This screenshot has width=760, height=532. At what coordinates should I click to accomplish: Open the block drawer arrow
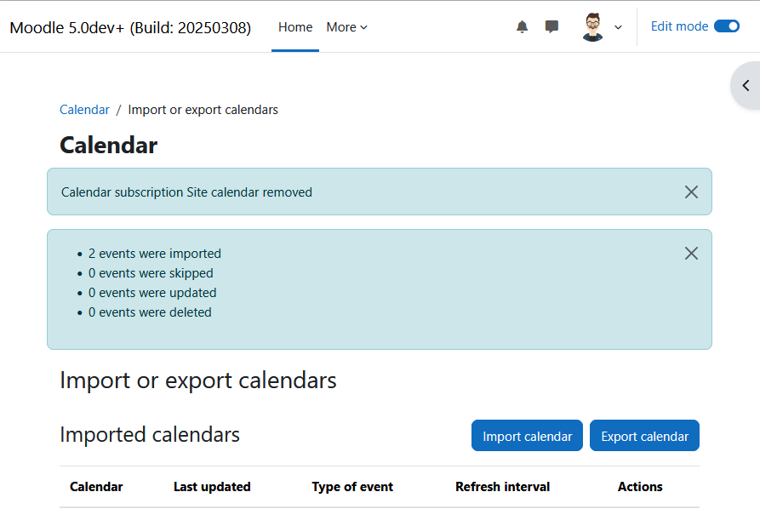pos(746,86)
